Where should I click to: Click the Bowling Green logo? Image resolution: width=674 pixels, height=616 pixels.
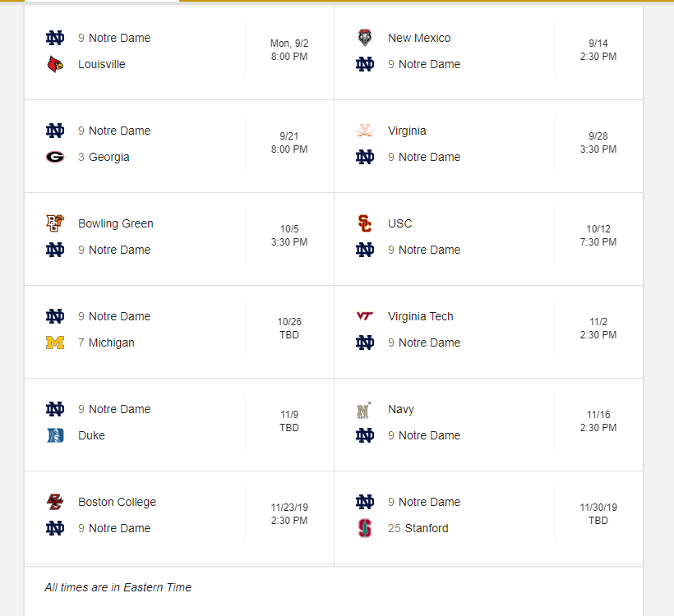click(55, 223)
